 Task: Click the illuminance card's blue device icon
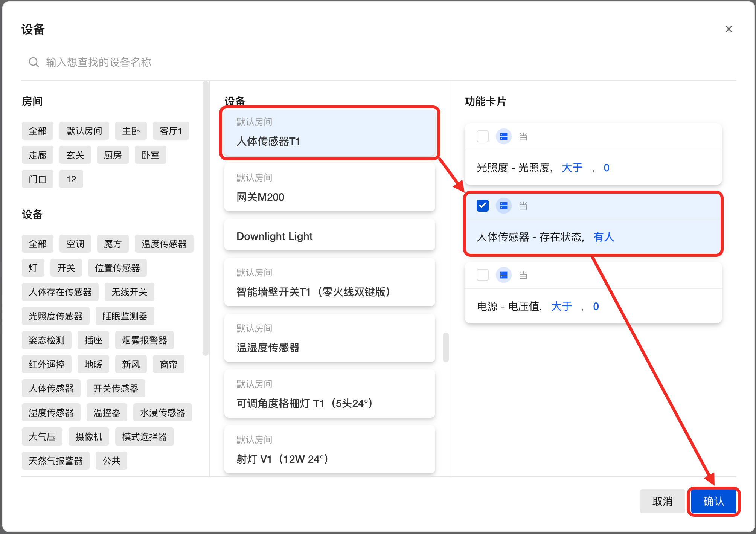(503, 136)
